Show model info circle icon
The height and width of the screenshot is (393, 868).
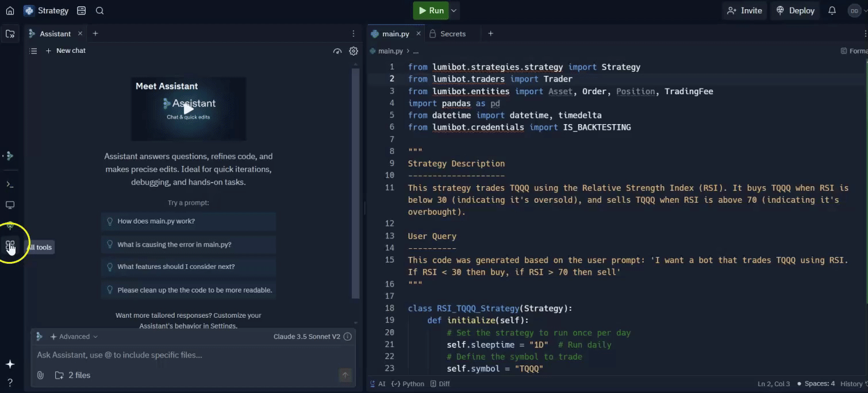(347, 337)
